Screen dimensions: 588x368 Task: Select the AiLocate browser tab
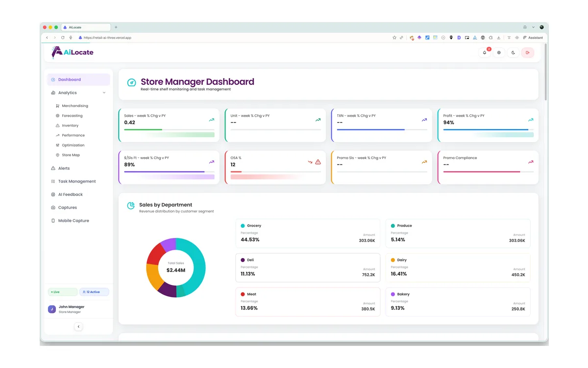pos(86,27)
